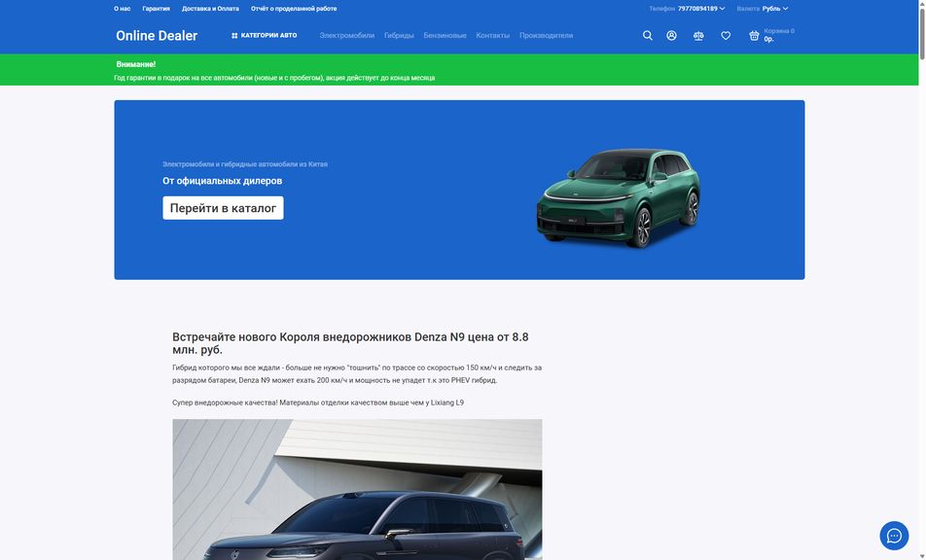Go to Электромобили section
Screen dimensions: 926x560
pyautogui.click(x=346, y=35)
